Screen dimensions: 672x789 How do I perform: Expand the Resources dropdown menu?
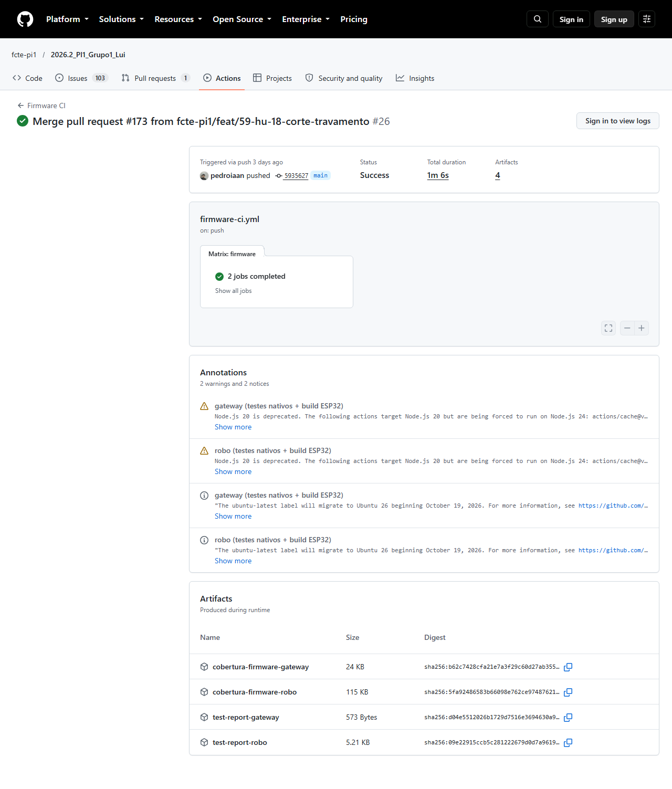pos(178,19)
